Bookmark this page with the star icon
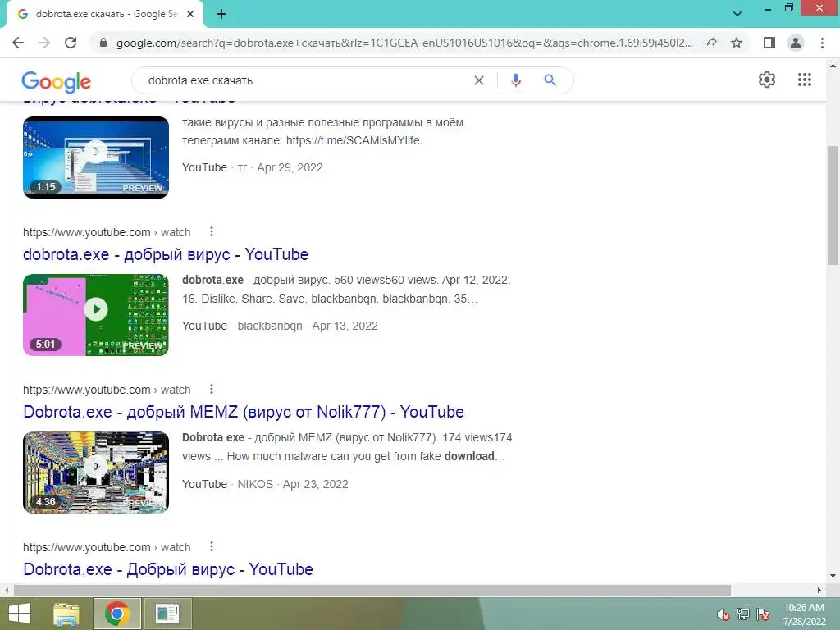Viewport: 840px width, 630px height. coord(737,43)
